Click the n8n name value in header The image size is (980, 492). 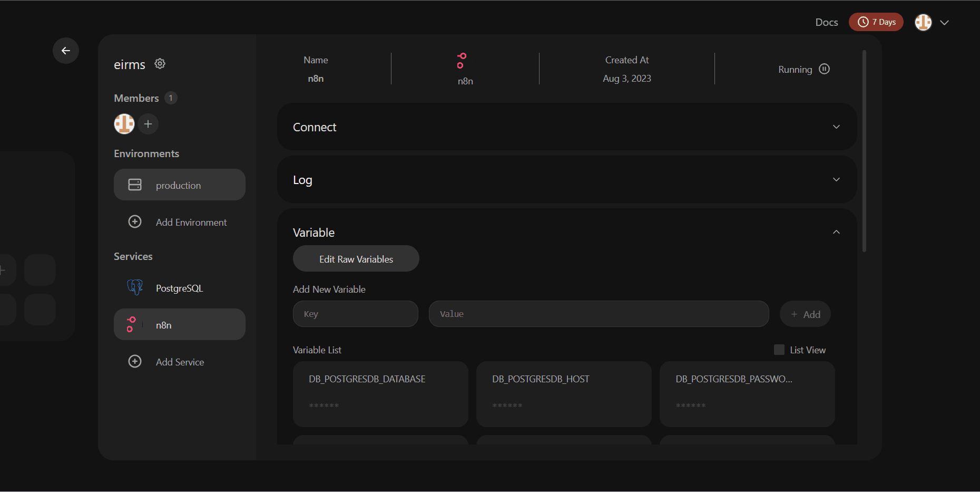tap(316, 79)
